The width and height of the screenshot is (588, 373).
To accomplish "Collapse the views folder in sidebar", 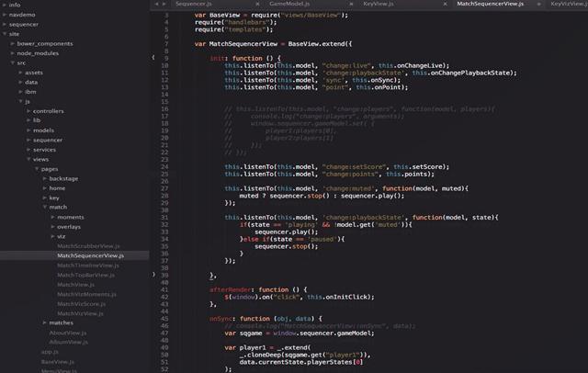I will tap(40, 159).
